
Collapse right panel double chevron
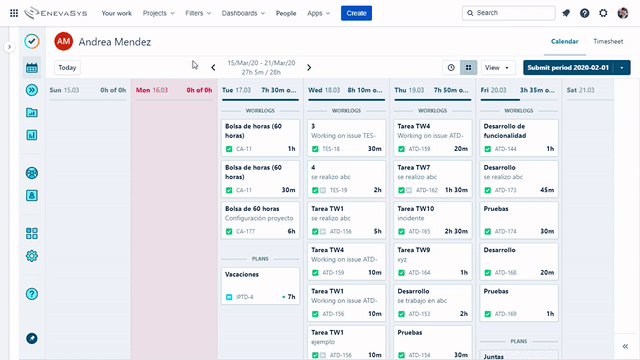(x=625, y=347)
